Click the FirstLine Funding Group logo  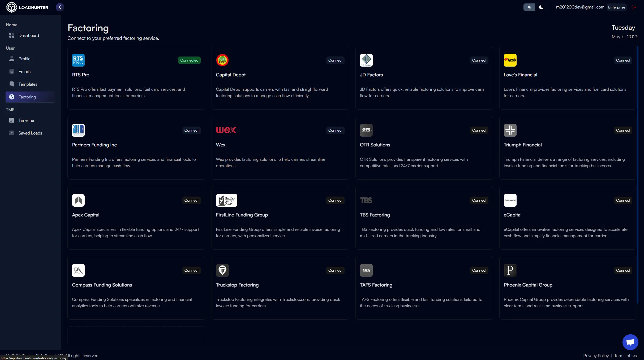pyautogui.click(x=226, y=200)
